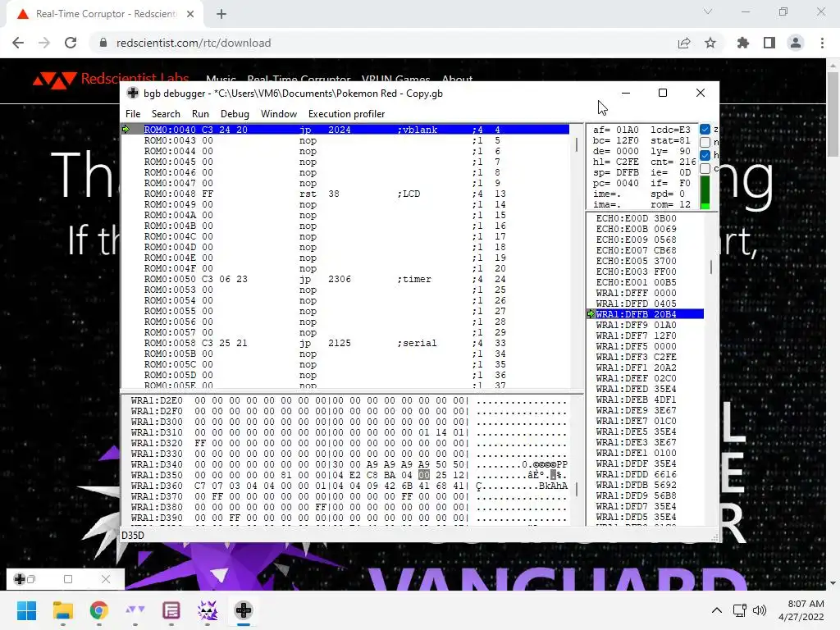Click the site lock icon in address bar
This screenshot has height=630, width=840.
tap(103, 43)
